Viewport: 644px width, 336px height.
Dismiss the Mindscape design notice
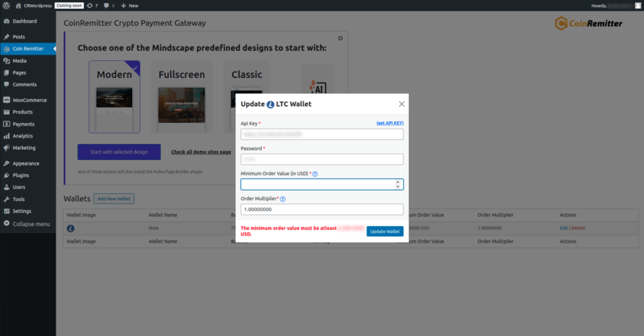point(341,38)
